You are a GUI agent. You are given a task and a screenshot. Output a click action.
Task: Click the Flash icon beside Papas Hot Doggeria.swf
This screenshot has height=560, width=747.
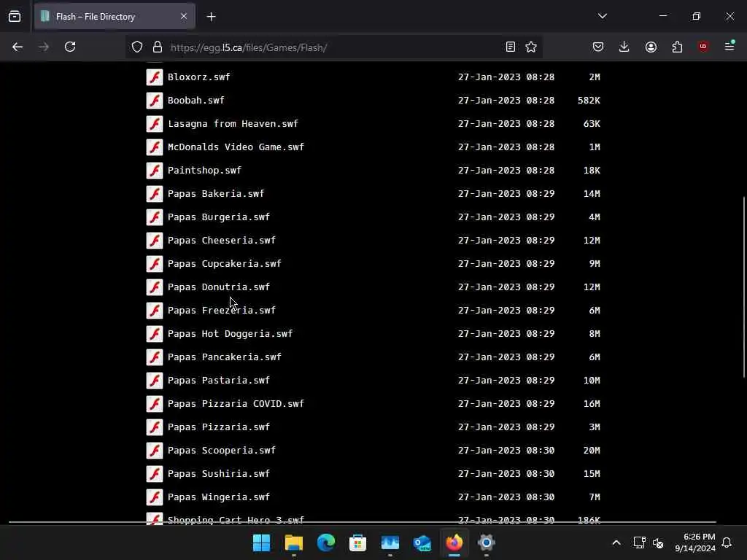pos(155,334)
